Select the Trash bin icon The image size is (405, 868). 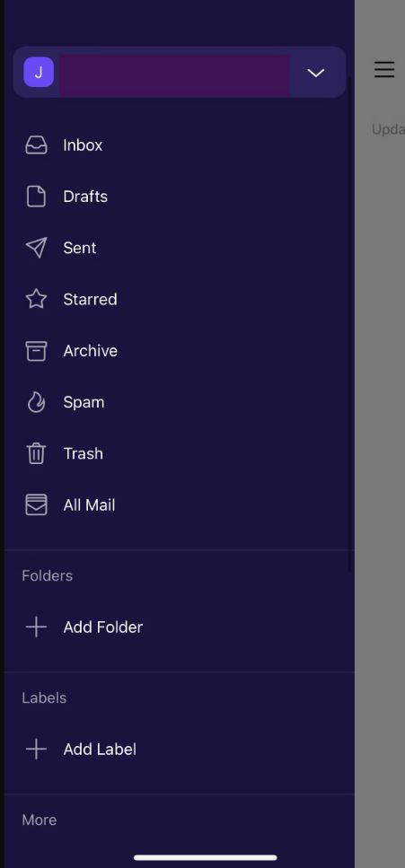pos(36,454)
